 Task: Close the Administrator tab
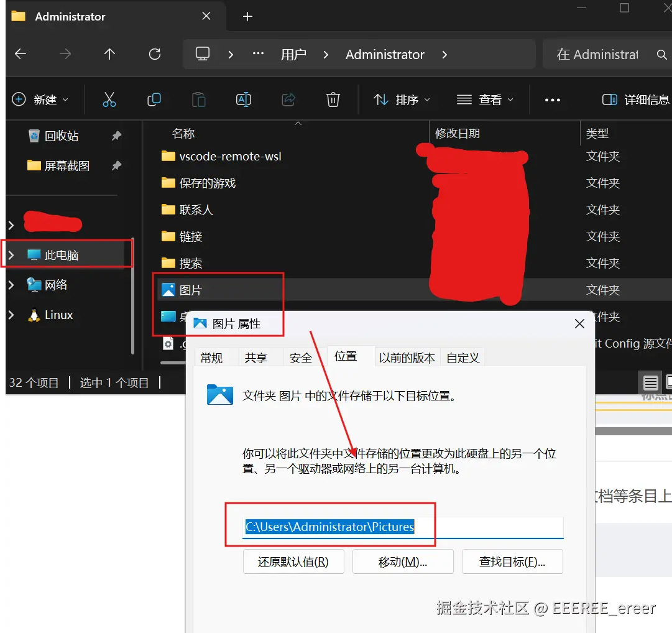pos(206,16)
